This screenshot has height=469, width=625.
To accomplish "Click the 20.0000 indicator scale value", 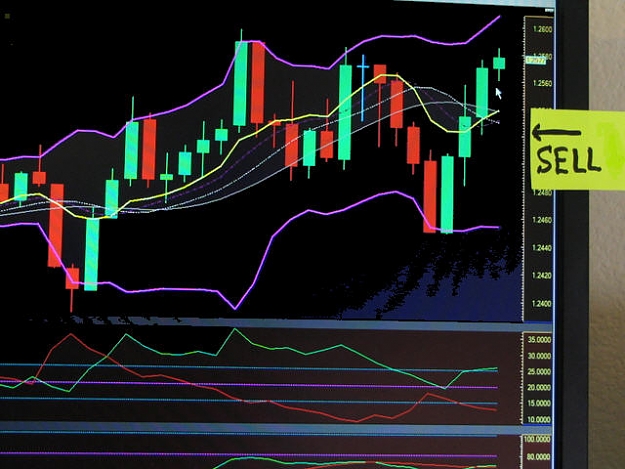I will (539, 387).
